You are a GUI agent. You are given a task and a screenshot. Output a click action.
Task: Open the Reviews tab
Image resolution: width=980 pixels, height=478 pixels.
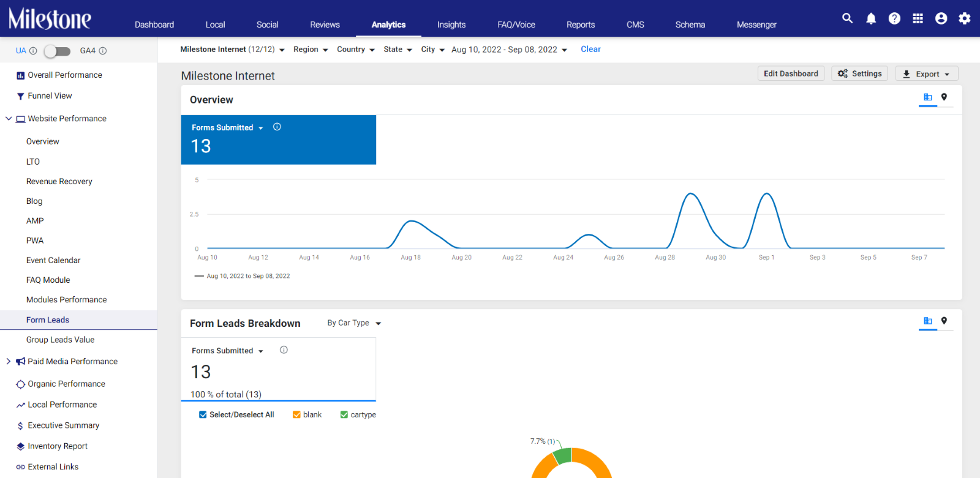point(325,24)
